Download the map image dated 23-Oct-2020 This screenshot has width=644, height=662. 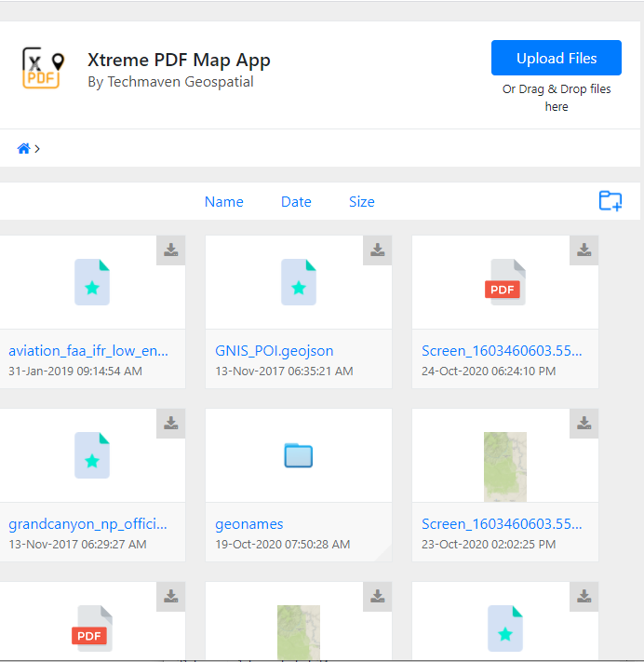click(584, 423)
